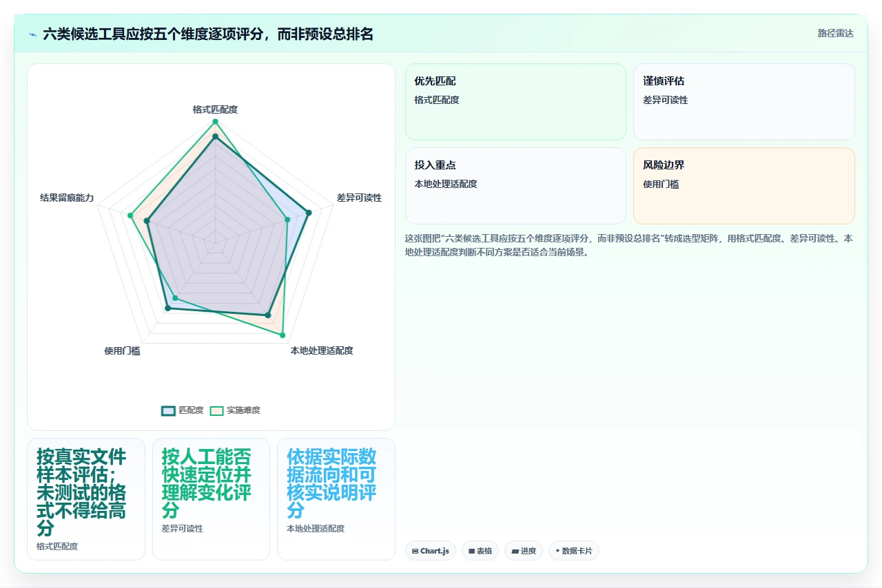Click the icon in the 表格 tag
The image size is (882, 588).
pos(471,551)
